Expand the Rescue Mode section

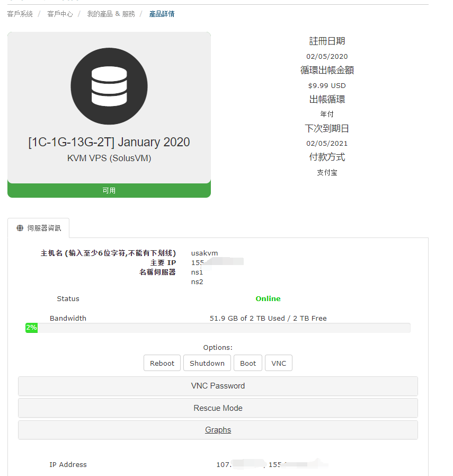pyautogui.click(x=218, y=408)
